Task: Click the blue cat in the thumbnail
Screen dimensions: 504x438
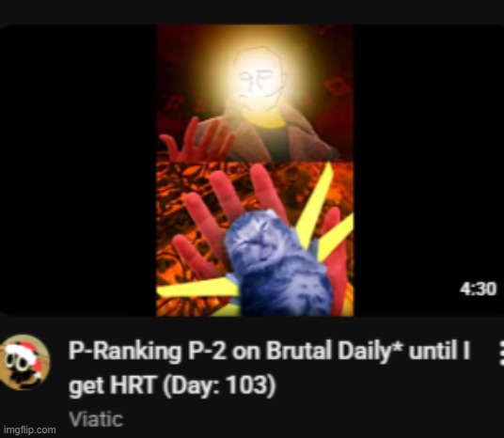Action: pyautogui.click(x=276, y=262)
